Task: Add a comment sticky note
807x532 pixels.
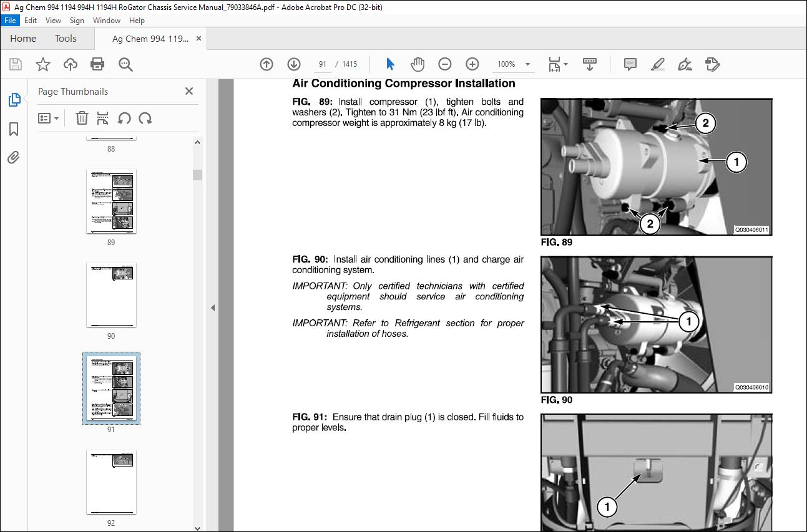Action: point(630,64)
